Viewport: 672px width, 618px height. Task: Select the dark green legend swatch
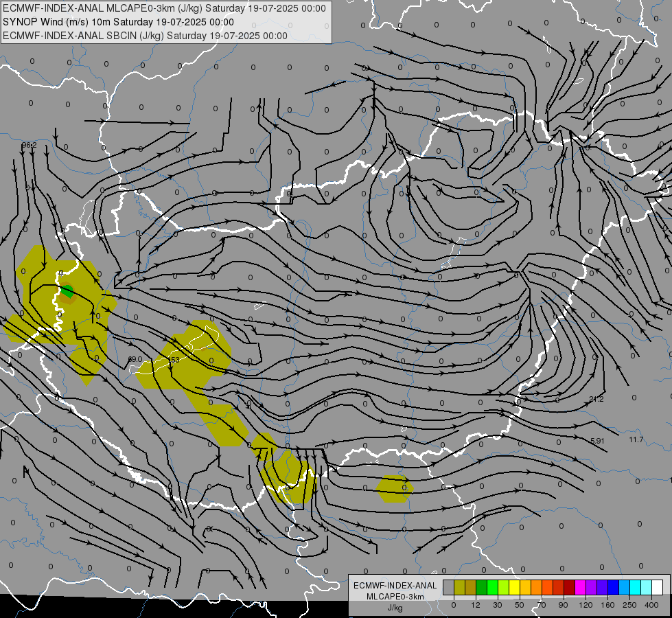pyautogui.click(x=481, y=587)
